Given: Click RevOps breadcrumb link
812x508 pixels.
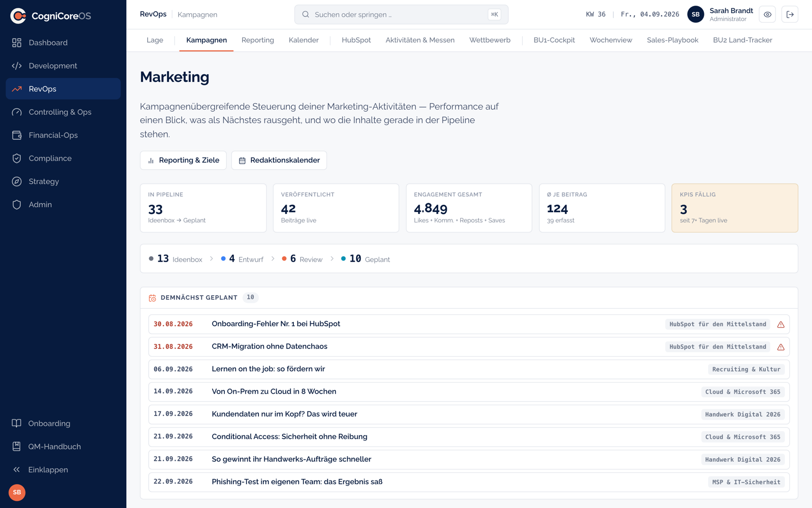Looking at the screenshot, I should (153, 14).
